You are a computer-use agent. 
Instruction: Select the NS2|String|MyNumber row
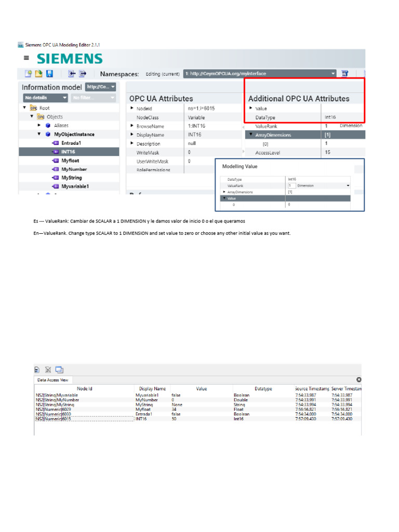198,400
